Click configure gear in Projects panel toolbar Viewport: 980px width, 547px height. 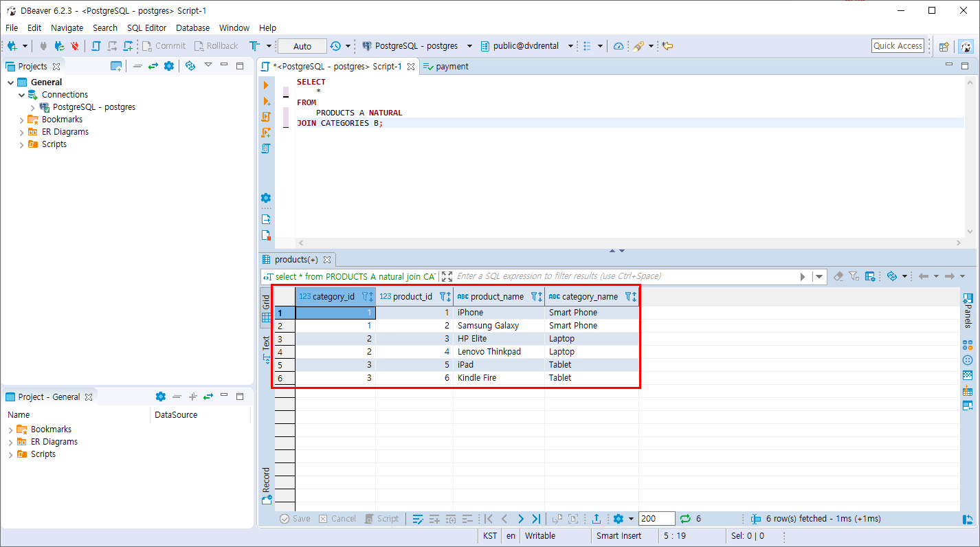(x=168, y=66)
